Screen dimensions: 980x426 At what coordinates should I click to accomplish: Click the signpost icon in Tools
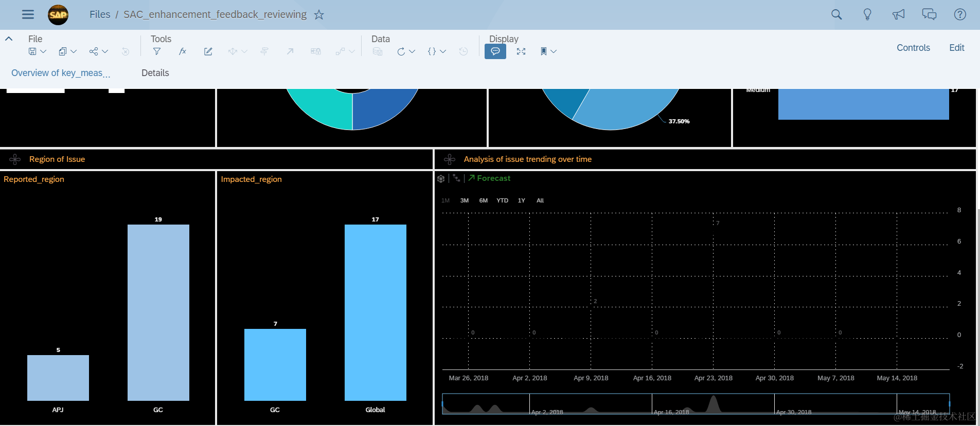point(264,51)
